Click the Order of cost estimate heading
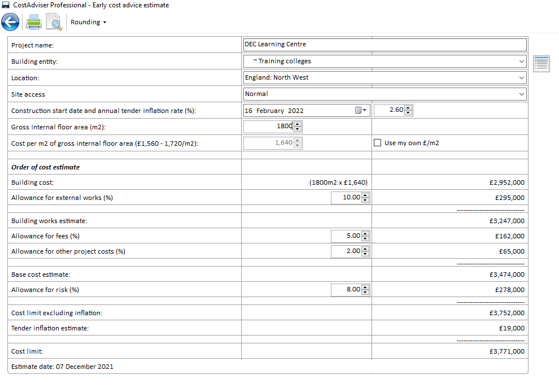Image resolution: width=559 pixels, height=392 pixels. coord(45,167)
